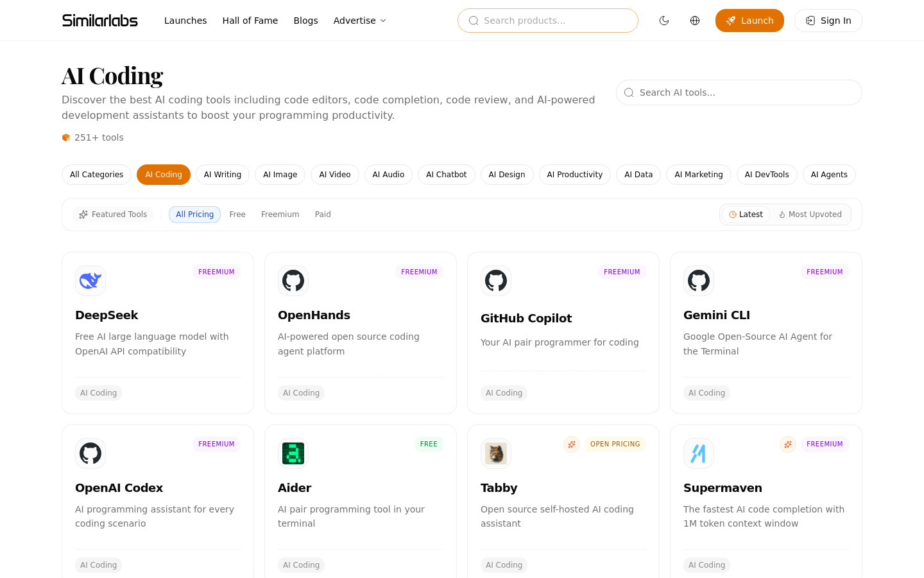The width and height of the screenshot is (924, 578).
Task: Click the OpenAI Codex logo icon
Action: point(90,453)
